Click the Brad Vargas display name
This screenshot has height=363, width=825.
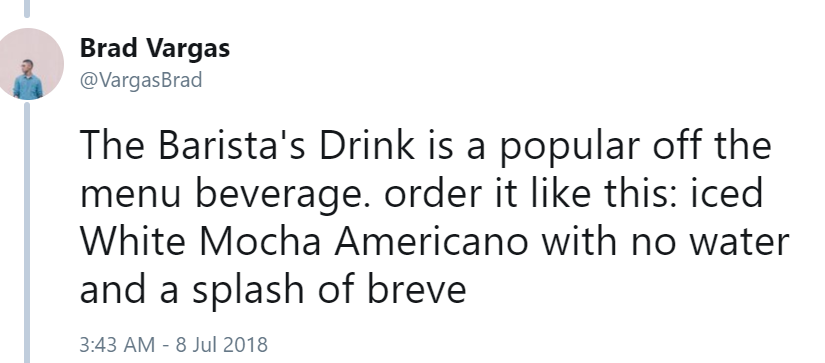point(155,48)
